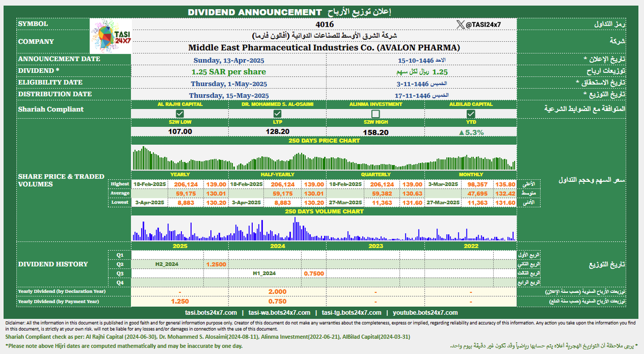Click the eligibility date Thursday, 1-May-2025
Image resolution: width=644 pixels, height=354 pixels.
coord(229,83)
